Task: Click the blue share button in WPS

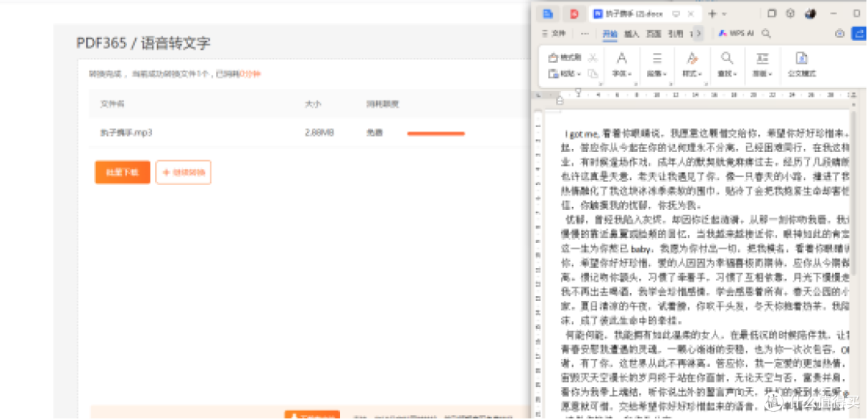Action: pyautogui.click(x=860, y=34)
